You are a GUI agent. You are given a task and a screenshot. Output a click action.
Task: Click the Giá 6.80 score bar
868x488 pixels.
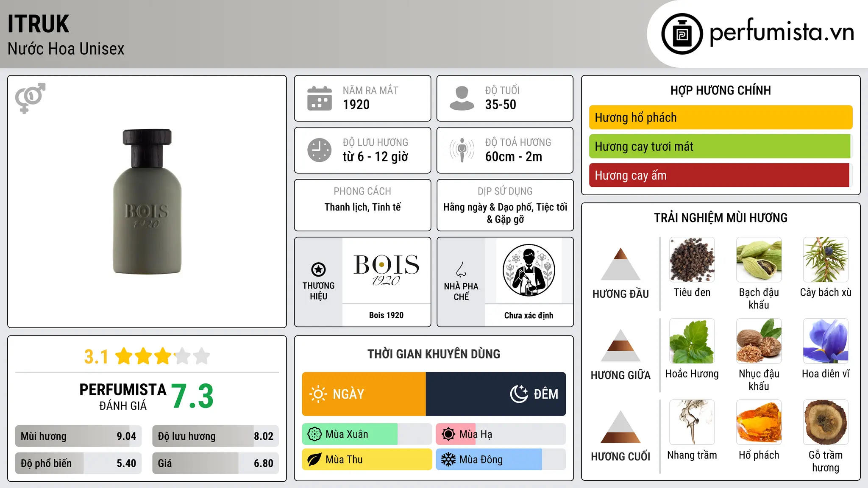(216, 463)
